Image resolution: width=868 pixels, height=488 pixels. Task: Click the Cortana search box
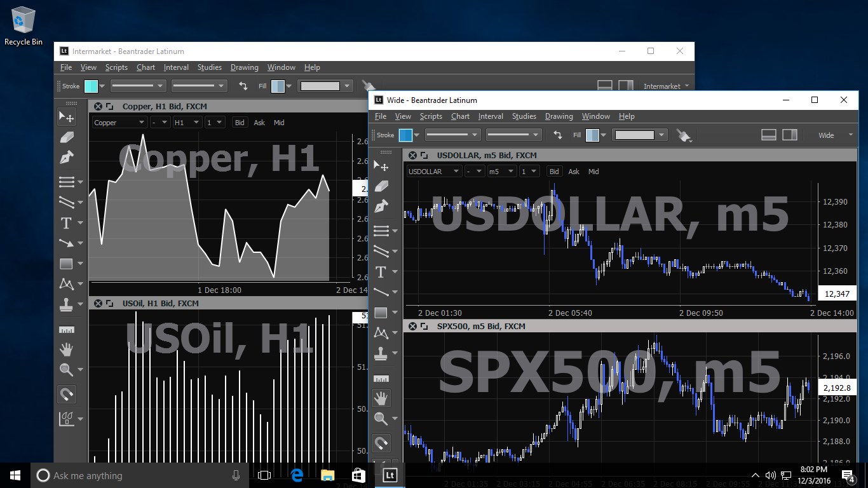coord(139,475)
